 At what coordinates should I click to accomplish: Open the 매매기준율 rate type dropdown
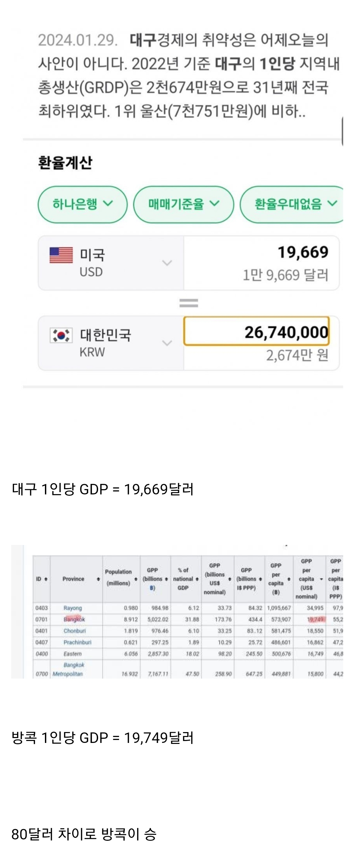(x=184, y=204)
